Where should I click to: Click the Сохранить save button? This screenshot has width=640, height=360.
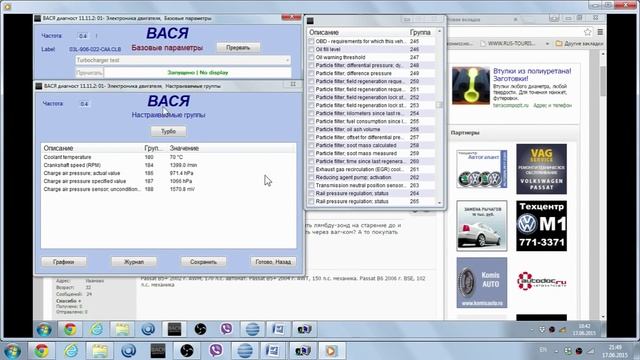pos(203,262)
